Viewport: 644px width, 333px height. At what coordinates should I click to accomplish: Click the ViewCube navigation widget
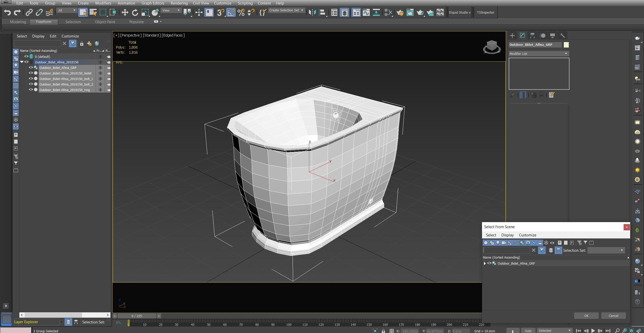click(492, 47)
